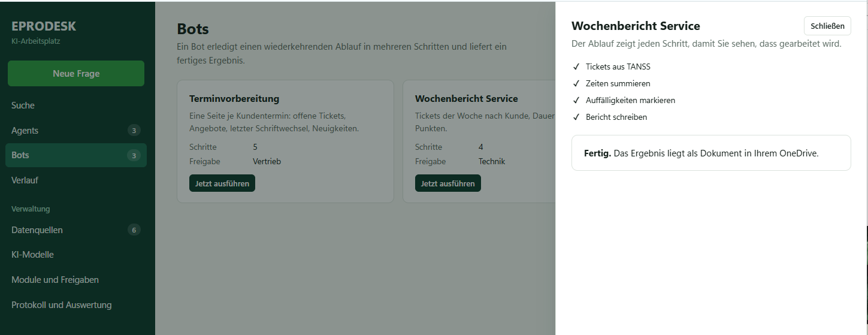Close the Wochenbericht Service panel with Schließen
868x335 pixels.
[x=827, y=26]
